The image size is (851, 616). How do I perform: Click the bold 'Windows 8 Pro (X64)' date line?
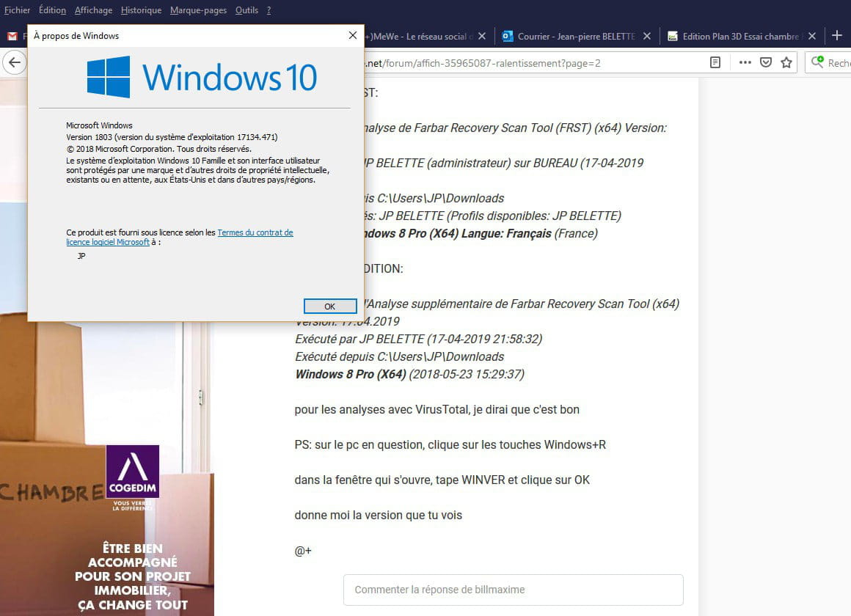tap(410, 374)
